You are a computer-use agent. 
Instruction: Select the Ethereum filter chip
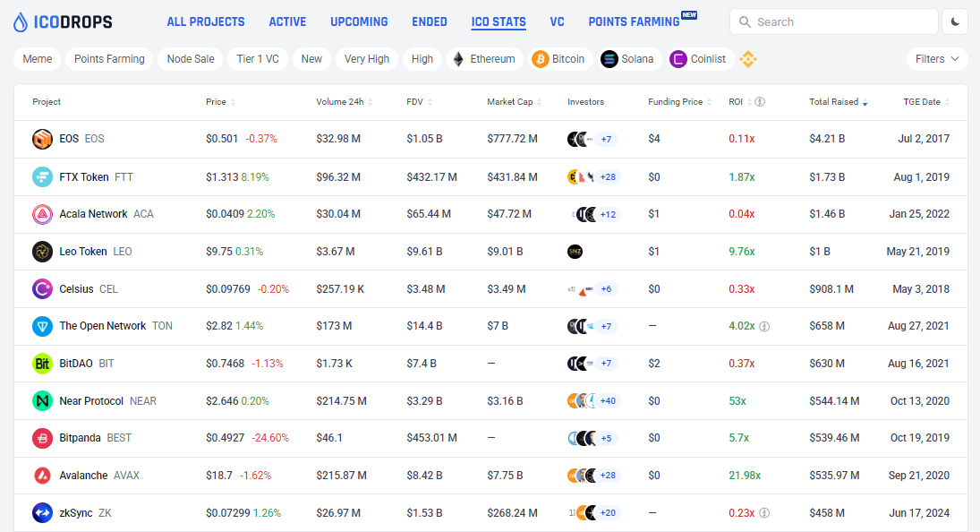coord(485,59)
